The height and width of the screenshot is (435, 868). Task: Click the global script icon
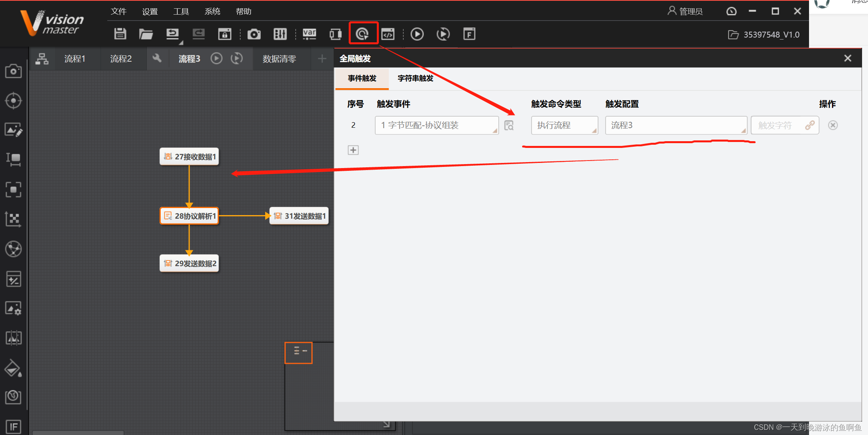pos(388,34)
